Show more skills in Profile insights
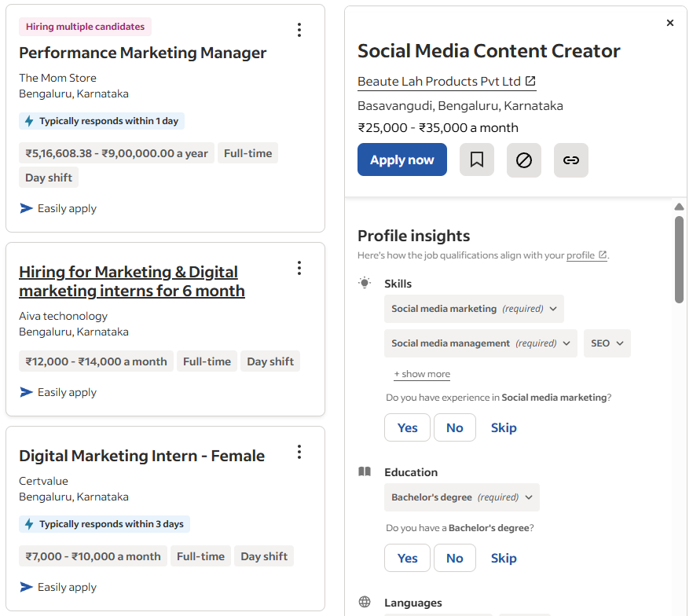 422,374
